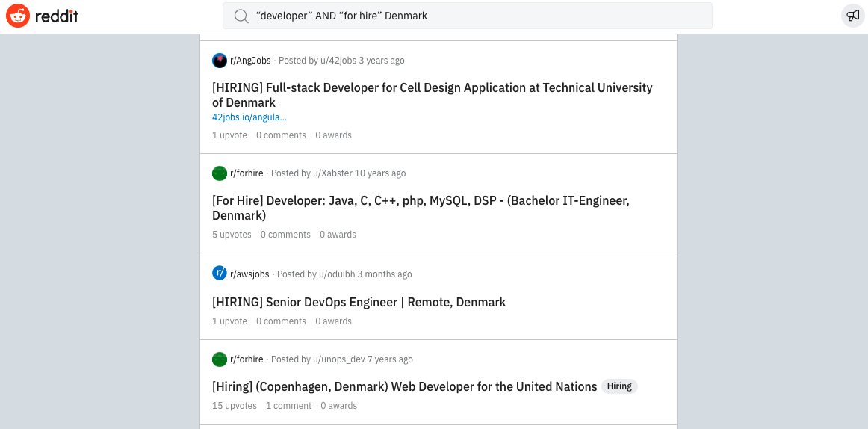Click the r/AngJobs community avatar

click(219, 61)
